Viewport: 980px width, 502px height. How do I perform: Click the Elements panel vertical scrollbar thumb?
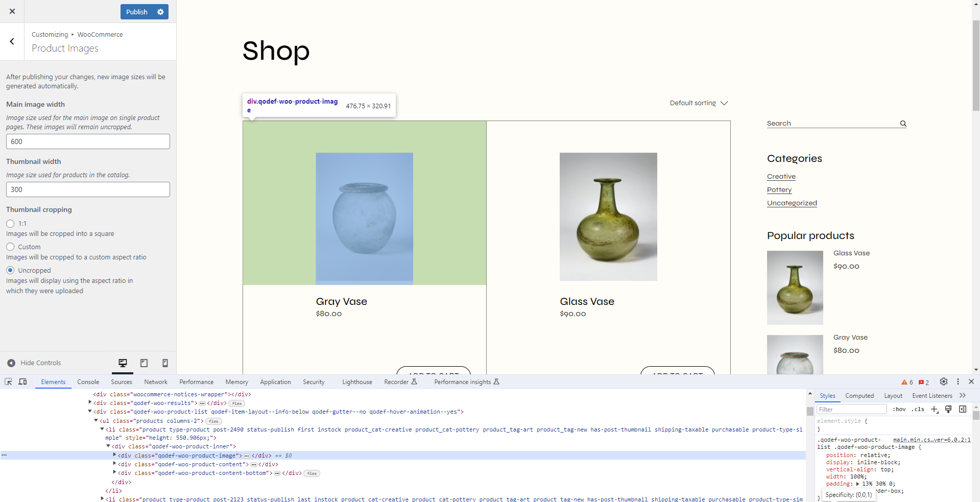pyautogui.click(x=809, y=412)
